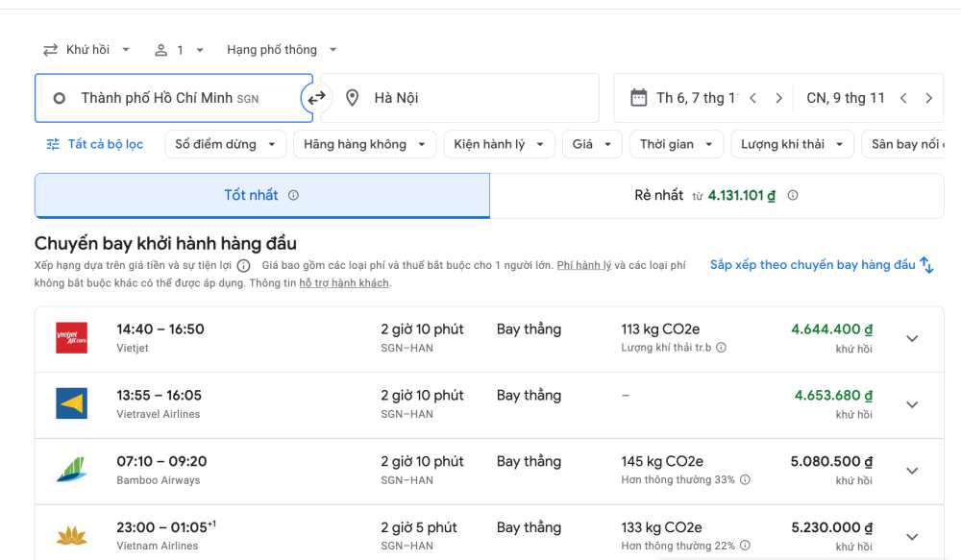The image size is (961, 560).
Task: Click the Bamboo Airways logo
Action: 71,471
